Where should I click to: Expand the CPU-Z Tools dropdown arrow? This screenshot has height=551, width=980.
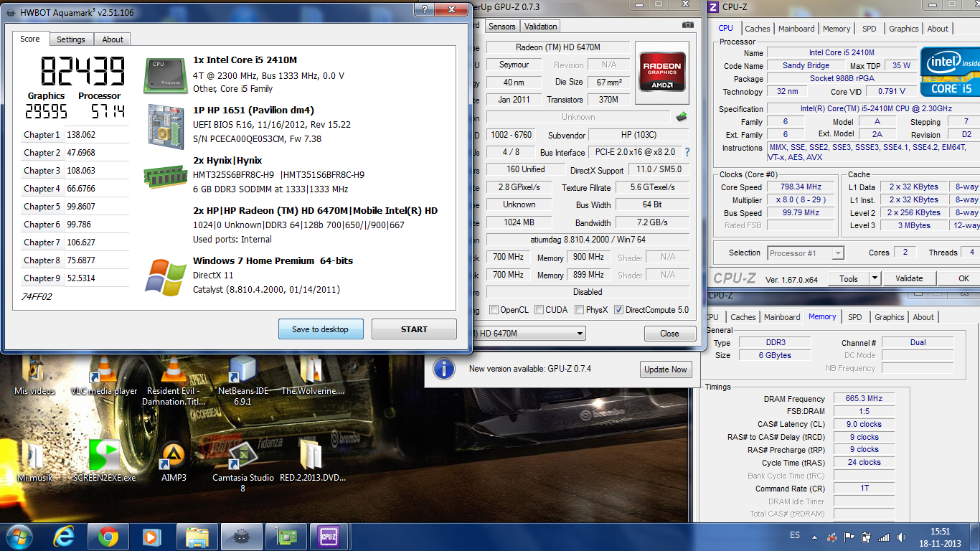click(x=875, y=278)
